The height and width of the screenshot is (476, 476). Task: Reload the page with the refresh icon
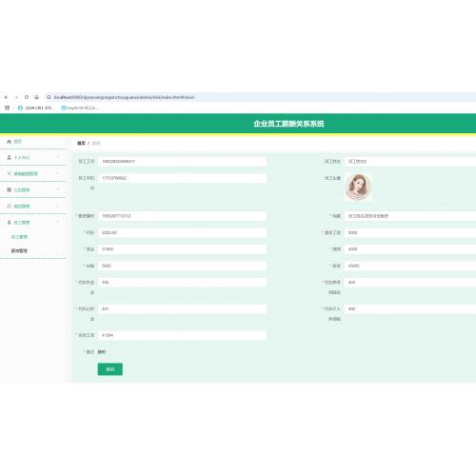tap(27, 97)
